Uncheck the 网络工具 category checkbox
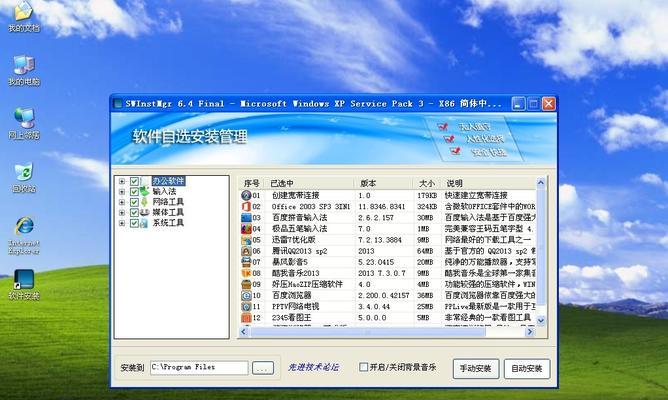 click(134, 202)
